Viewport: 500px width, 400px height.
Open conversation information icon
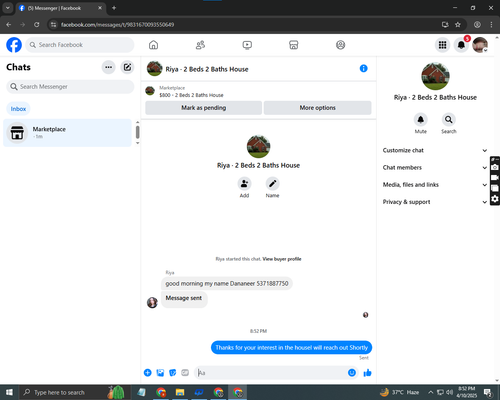(x=364, y=68)
